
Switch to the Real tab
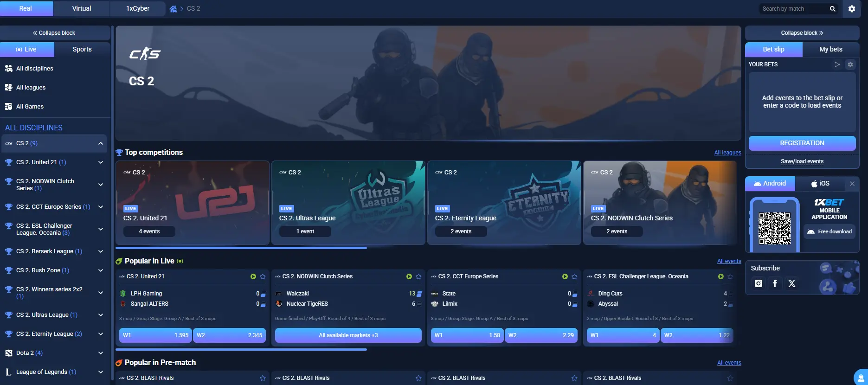(x=26, y=9)
